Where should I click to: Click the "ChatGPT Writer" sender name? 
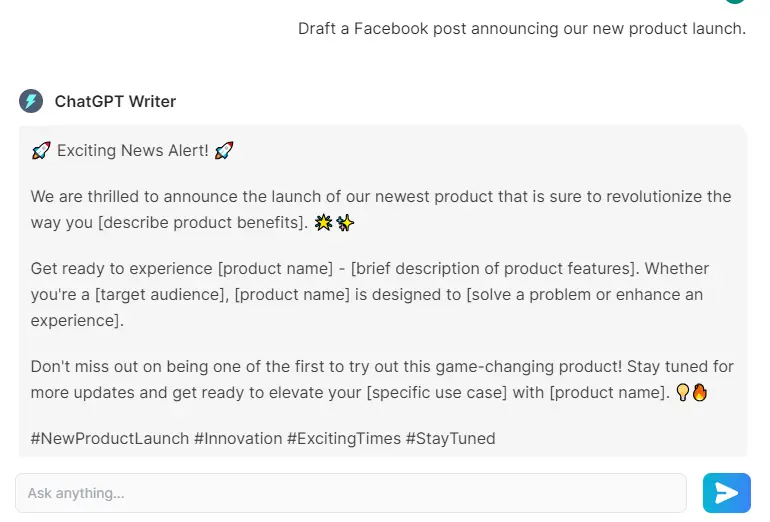click(115, 101)
